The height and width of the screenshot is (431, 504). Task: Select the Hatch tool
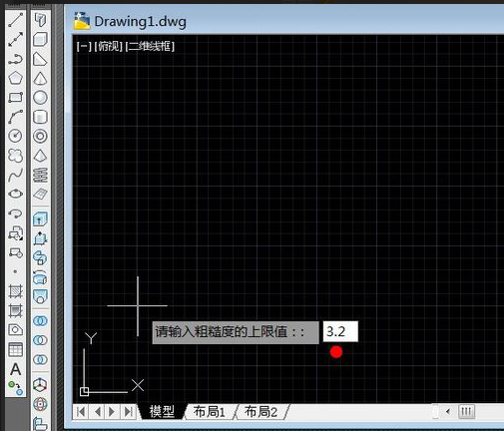pyautogui.click(x=15, y=291)
